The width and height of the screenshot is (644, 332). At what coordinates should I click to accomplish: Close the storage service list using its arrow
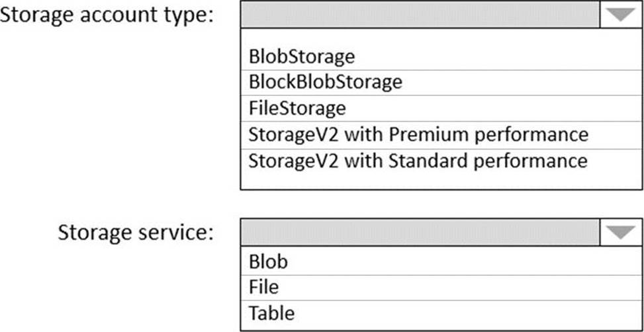point(620,232)
